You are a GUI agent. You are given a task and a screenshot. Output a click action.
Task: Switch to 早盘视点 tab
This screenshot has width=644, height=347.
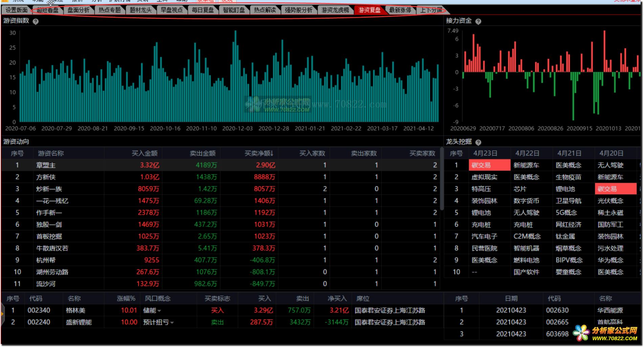[x=172, y=10]
